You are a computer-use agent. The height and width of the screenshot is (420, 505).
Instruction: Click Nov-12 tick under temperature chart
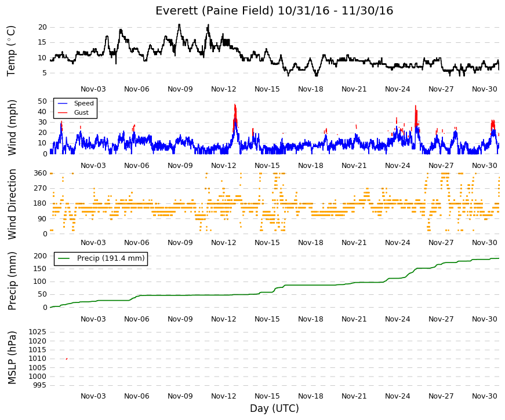224,89
